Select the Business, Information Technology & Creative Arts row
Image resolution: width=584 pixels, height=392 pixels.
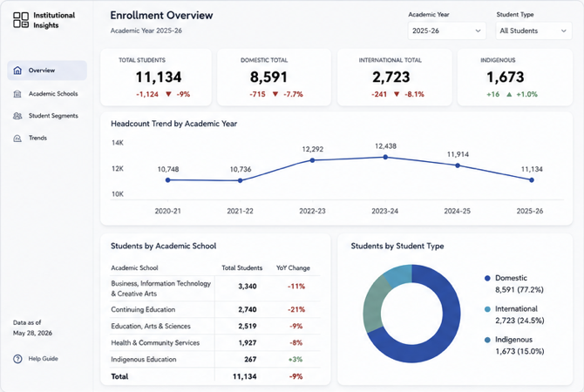coord(215,288)
